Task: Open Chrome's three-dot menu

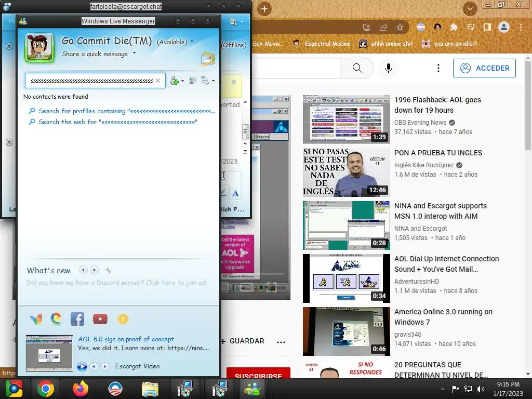Action: pyautogui.click(x=521, y=27)
